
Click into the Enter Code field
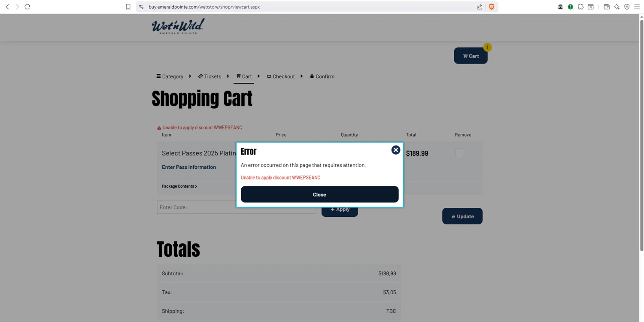pos(237,207)
